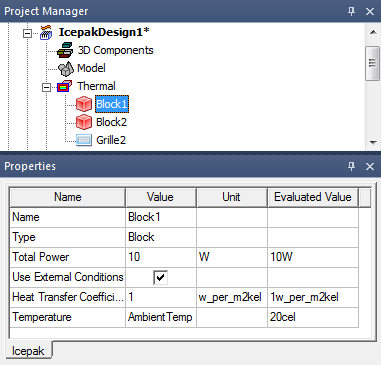The image size is (381, 365).
Task: Switch to the Icepak properties tab
Action: (28, 350)
